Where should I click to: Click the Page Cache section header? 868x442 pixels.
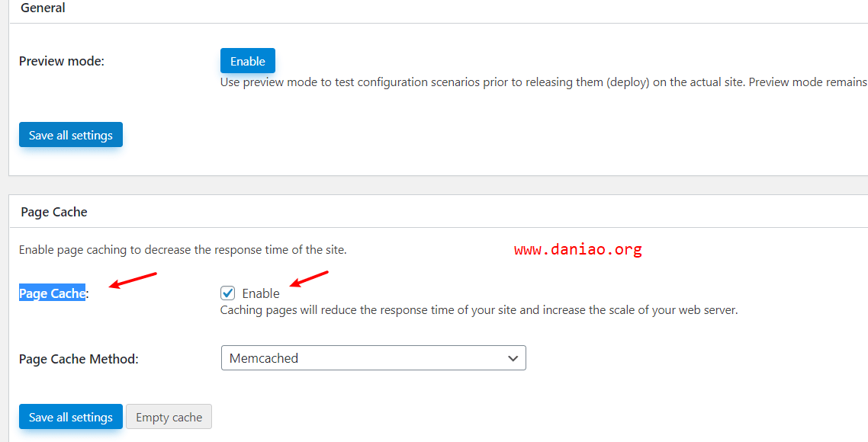pyautogui.click(x=54, y=212)
